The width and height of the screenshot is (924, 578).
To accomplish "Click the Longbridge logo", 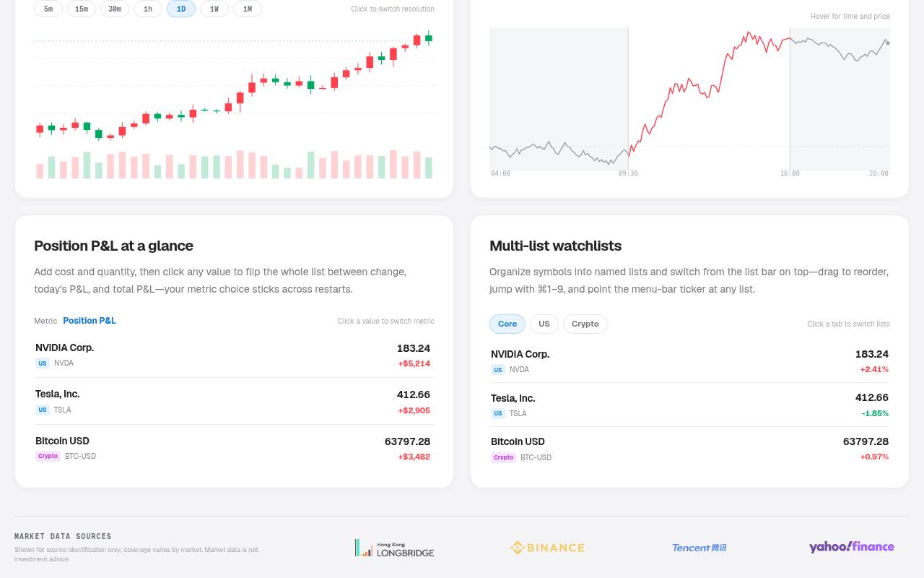I will [x=394, y=548].
